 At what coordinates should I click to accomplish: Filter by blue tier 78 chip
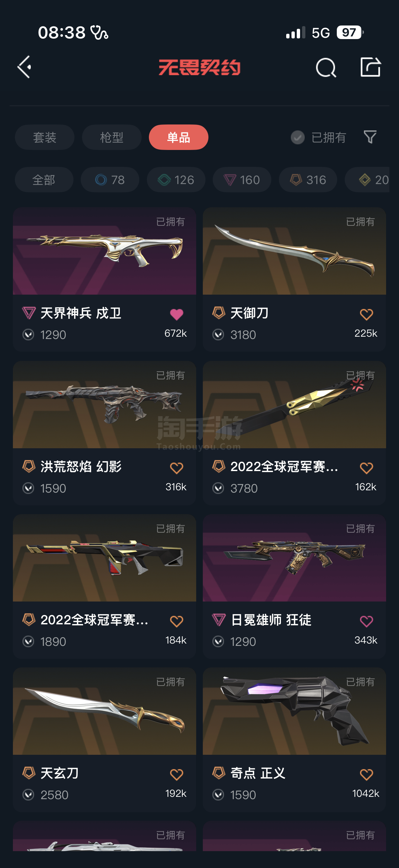coord(110,180)
